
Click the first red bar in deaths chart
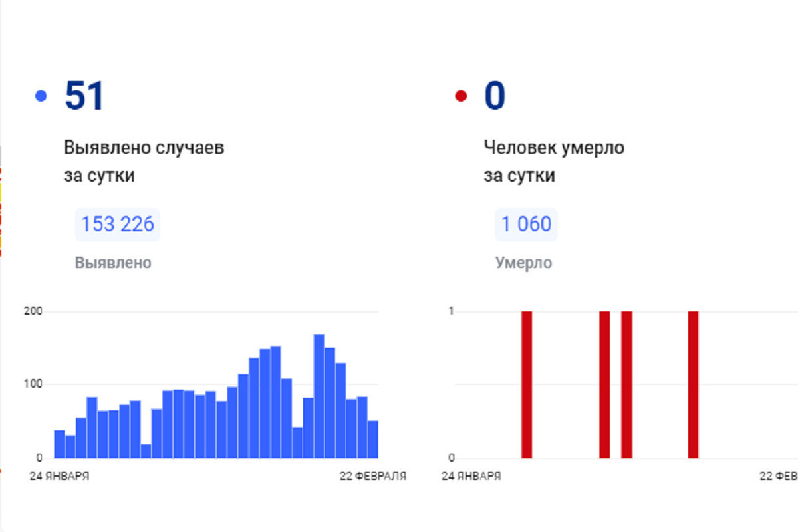point(527,384)
